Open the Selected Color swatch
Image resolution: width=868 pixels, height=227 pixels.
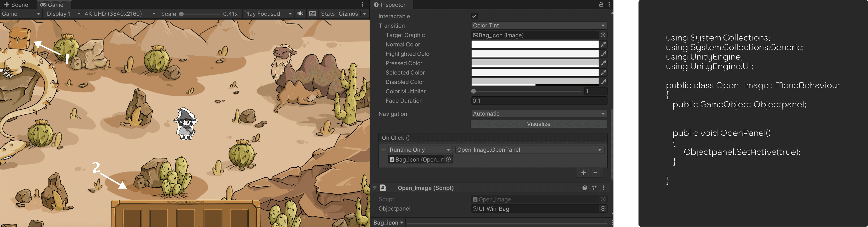[535, 73]
